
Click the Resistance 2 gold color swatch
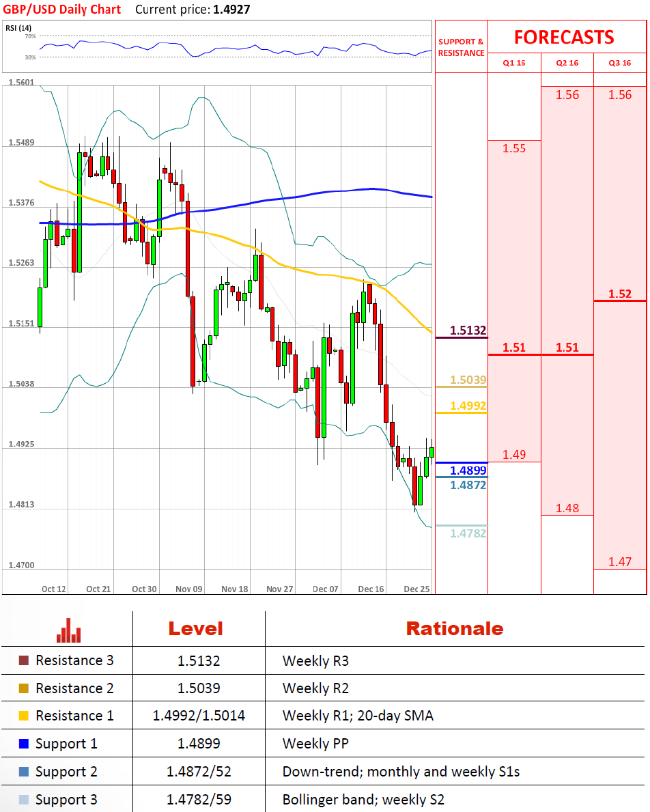[23, 688]
